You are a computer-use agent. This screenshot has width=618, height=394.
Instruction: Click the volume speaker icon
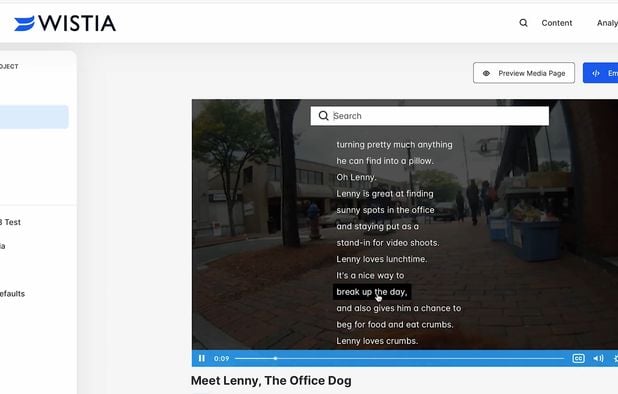click(x=598, y=358)
